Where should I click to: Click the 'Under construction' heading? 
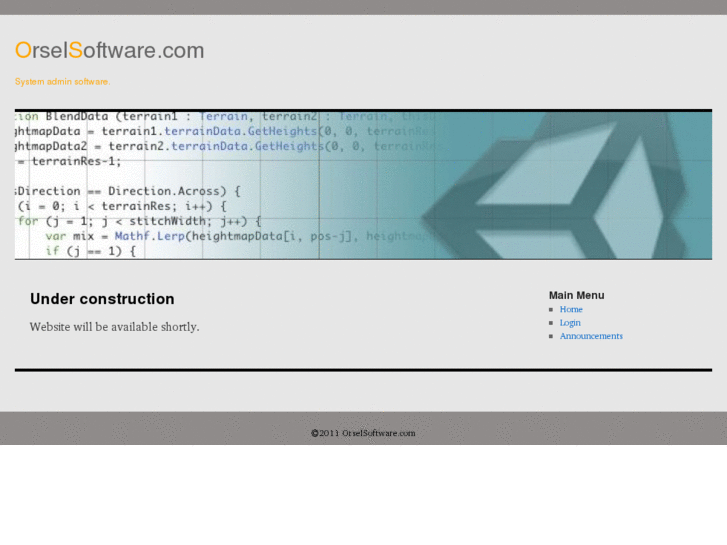point(102,299)
